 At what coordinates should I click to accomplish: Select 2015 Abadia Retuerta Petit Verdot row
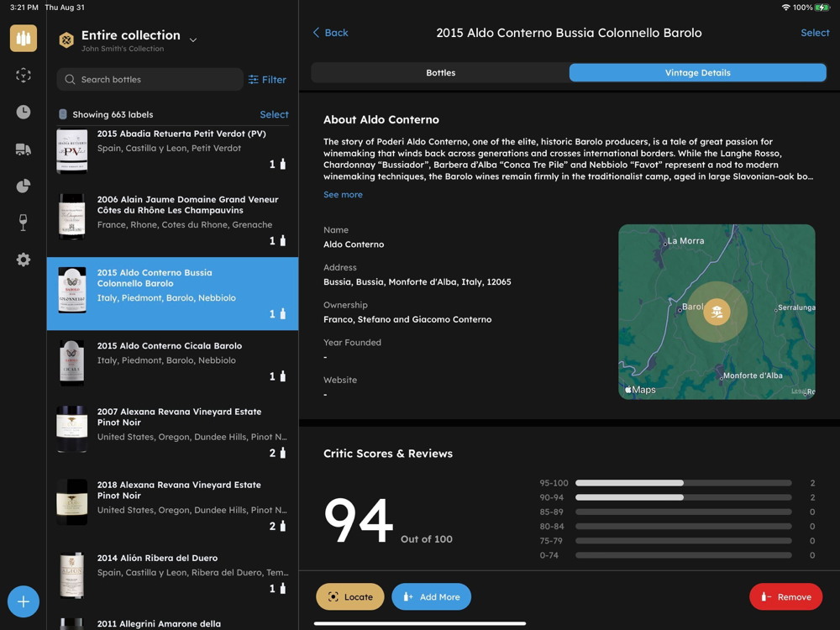point(172,151)
